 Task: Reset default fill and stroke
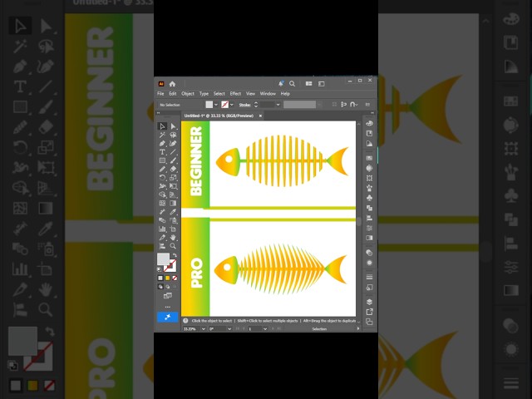pos(160,269)
